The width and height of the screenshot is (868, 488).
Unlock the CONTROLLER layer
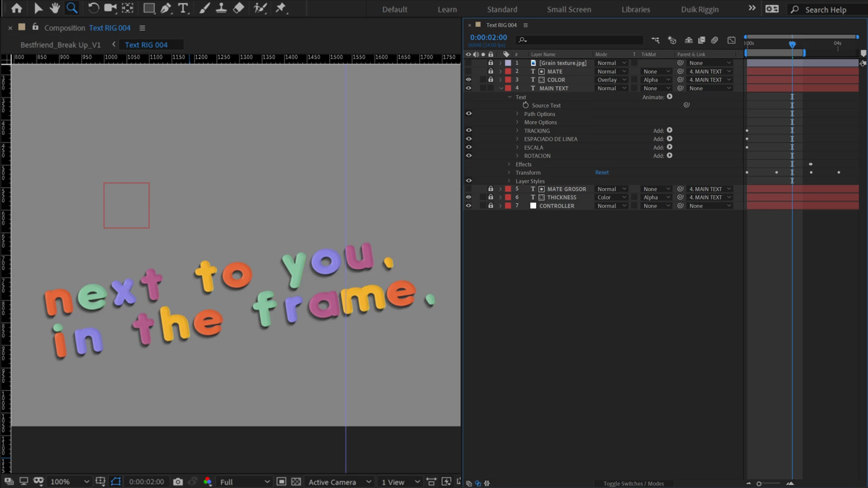click(x=491, y=206)
